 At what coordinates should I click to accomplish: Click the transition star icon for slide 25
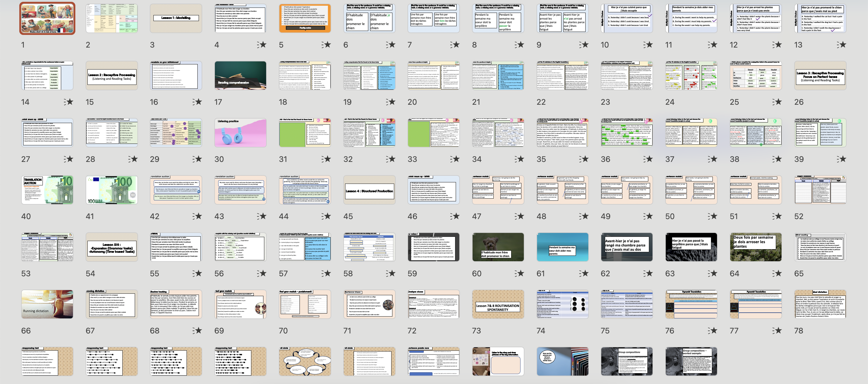tap(777, 102)
